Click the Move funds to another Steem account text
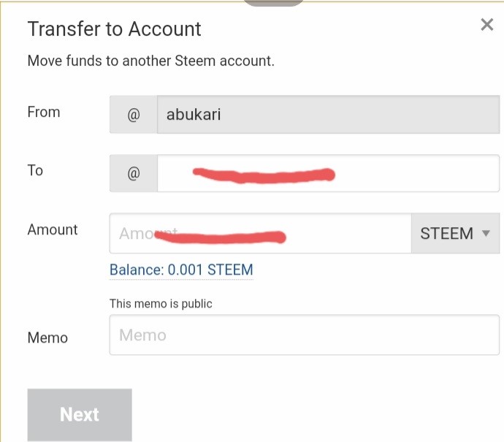 click(150, 61)
